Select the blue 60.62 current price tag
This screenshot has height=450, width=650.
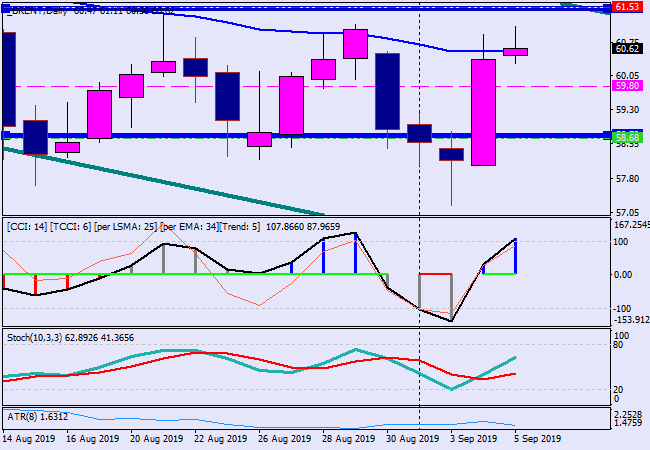point(627,47)
